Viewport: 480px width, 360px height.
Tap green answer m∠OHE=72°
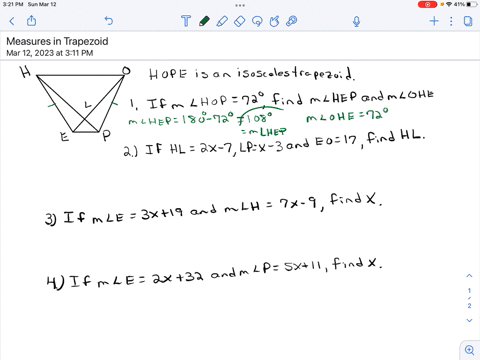click(x=347, y=115)
